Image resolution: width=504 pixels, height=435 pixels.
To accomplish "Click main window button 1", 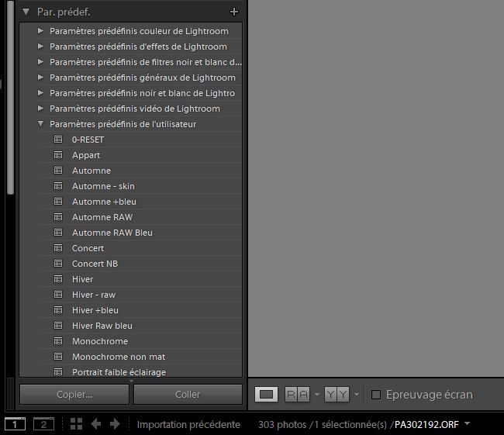I will tap(15, 424).
